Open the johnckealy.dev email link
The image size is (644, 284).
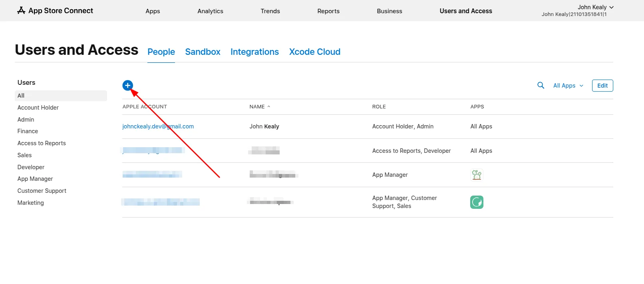pyautogui.click(x=158, y=126)
